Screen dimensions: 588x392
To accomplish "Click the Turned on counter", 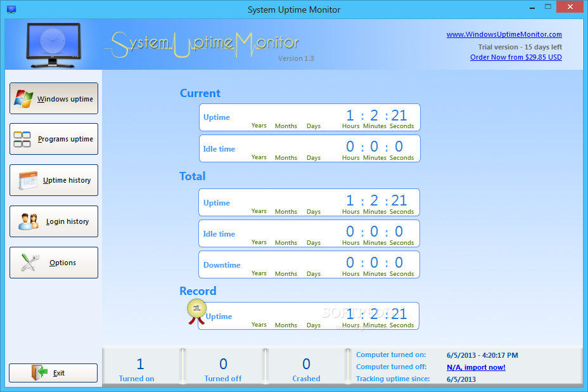I will click(137, 370).
